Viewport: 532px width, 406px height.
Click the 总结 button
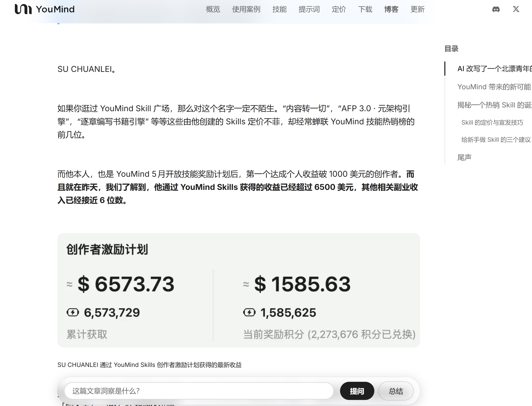pos(396,391)
